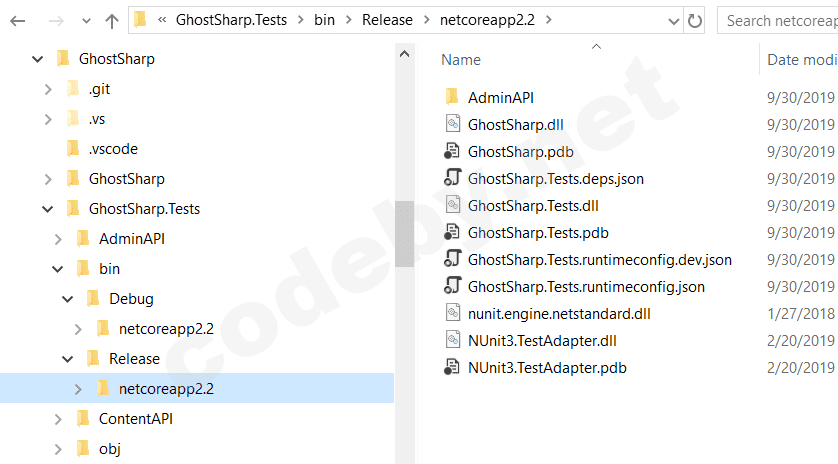Expand the .git folder in tree
This screenshot has height=464, width=838.
(48, 89)
